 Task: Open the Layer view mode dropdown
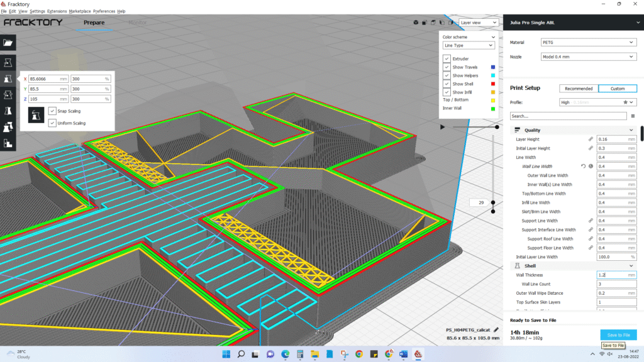click(x=478, y=23)
